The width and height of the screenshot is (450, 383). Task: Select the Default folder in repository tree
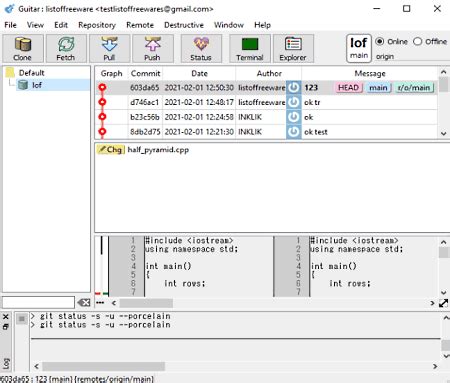32,73
